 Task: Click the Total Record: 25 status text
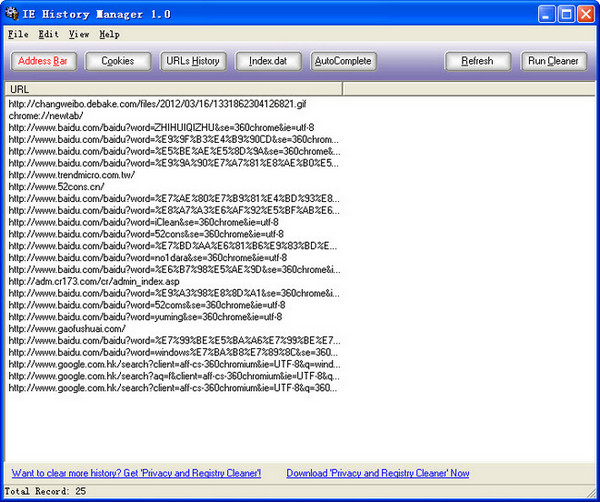coord(45,491)
